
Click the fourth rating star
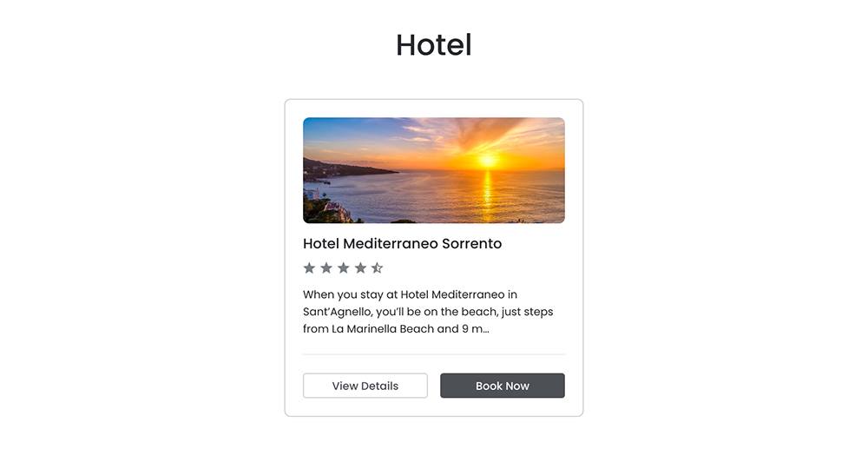(360, 268)
